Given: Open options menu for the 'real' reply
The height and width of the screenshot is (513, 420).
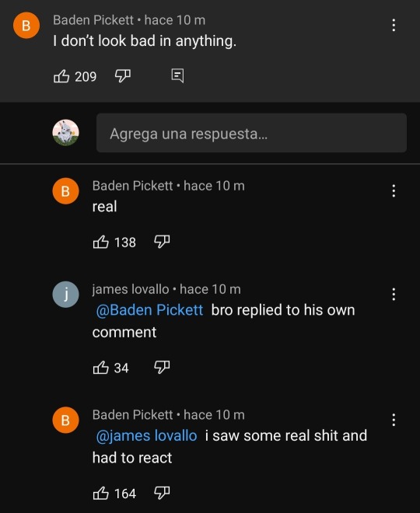Looking at the screenshot, I should (x=394, y=190).
